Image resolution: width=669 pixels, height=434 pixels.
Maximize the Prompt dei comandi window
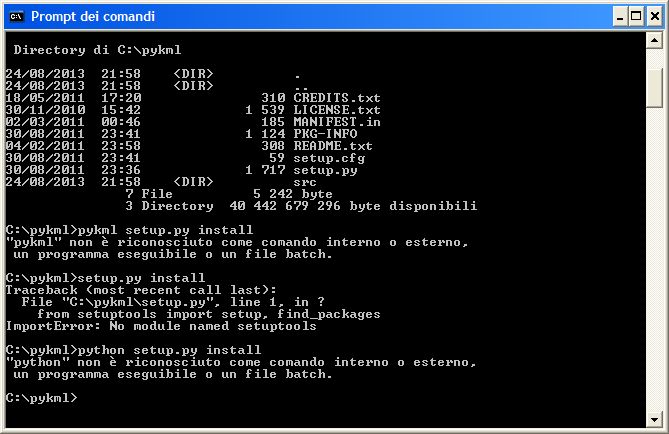(x=630, y=16)
